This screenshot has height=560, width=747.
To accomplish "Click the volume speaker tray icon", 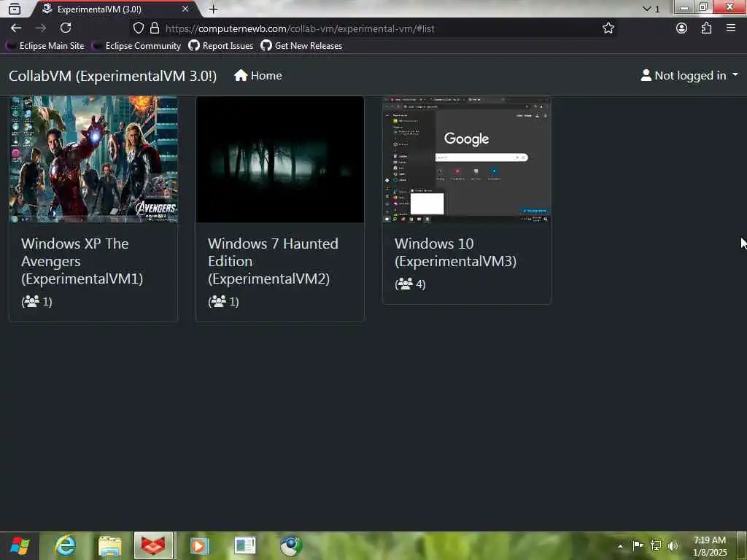I will [673, 545].
